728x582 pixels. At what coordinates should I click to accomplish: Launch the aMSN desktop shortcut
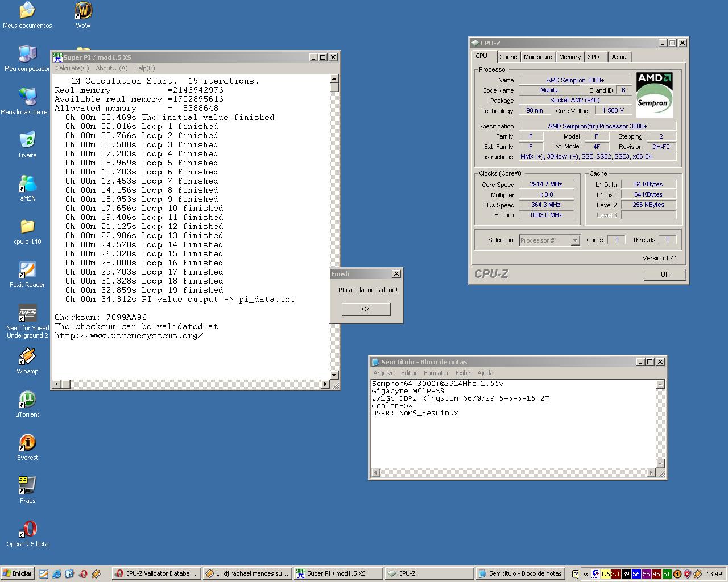tap(27, 188)
